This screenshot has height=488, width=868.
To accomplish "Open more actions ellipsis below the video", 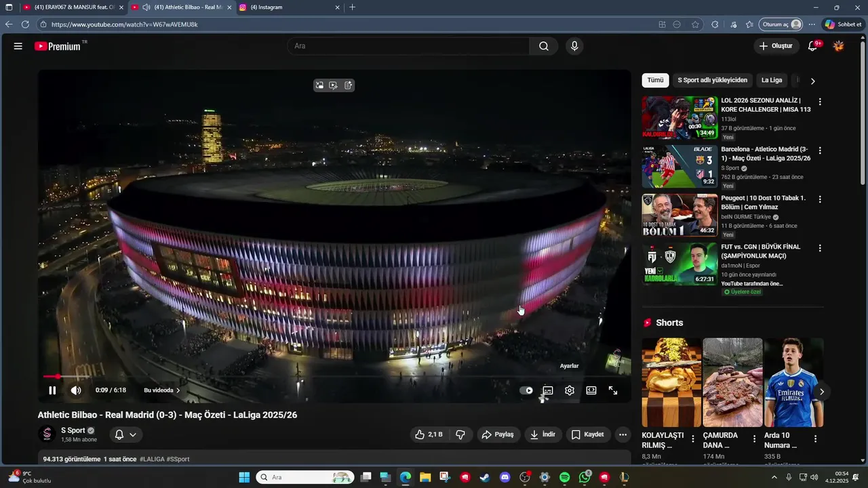I will [x=623, y=434].
